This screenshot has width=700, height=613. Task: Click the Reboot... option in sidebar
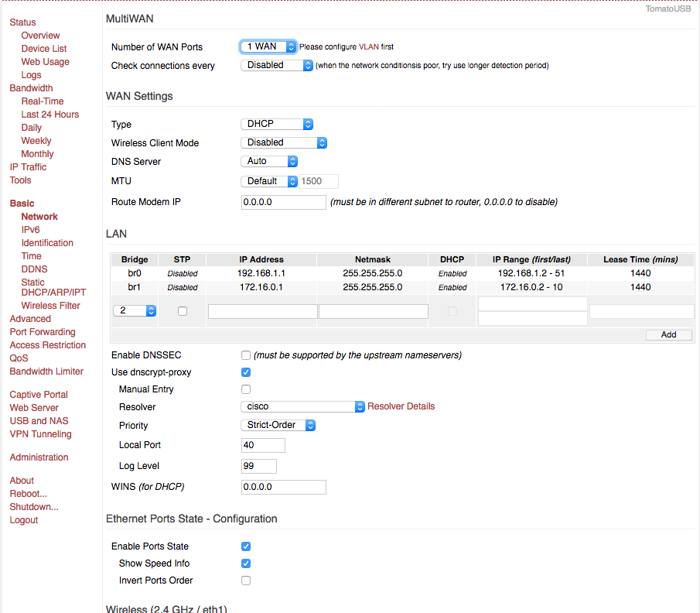pyautogui.click(x=29, y=493)
